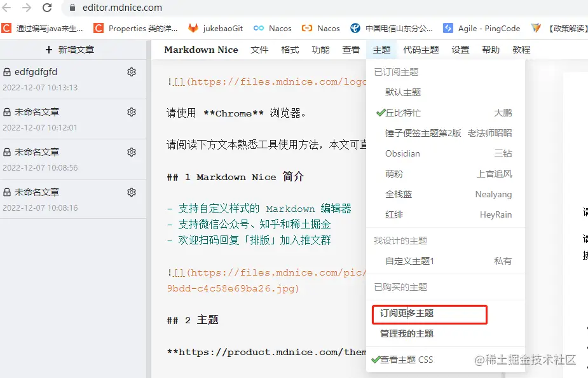Select 未命名文章 dated 10:08:56
The image size is (588, 378).
(x=73, y=160)
